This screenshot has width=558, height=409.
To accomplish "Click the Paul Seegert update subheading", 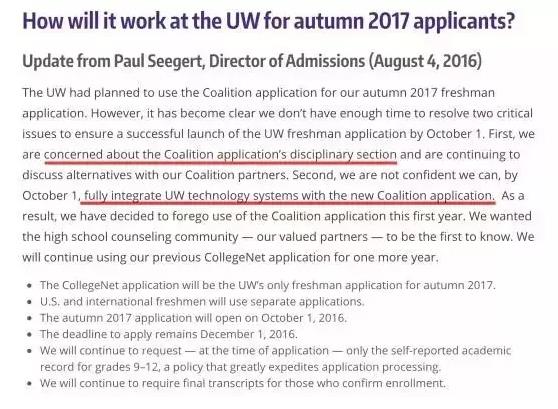I will tap(252, 61).
